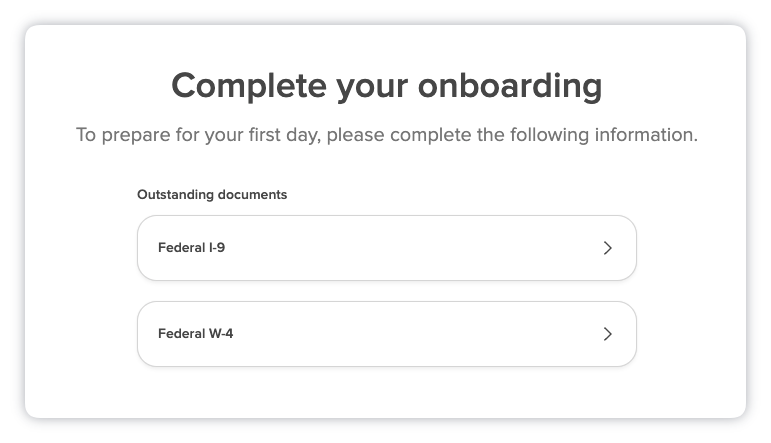
Task: Expand Federal W-4 using its right arrow
Action: (x=608, y=334)
